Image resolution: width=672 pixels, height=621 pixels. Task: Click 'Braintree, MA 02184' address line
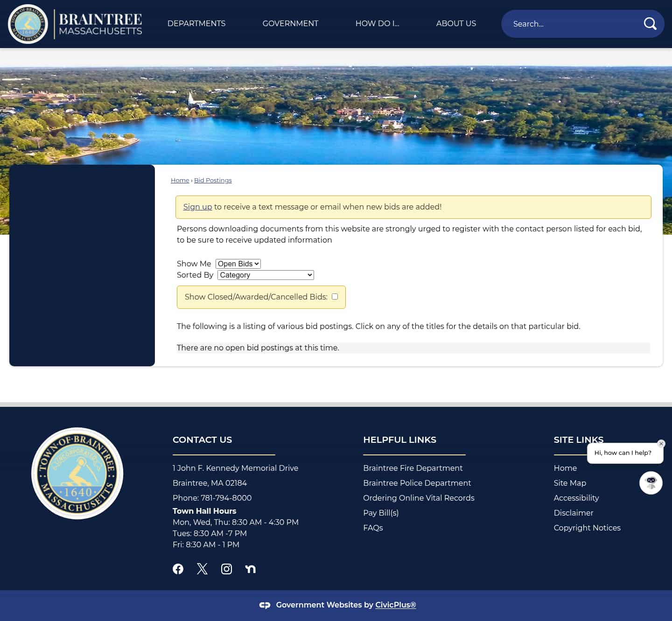click(x=210, y=483)
